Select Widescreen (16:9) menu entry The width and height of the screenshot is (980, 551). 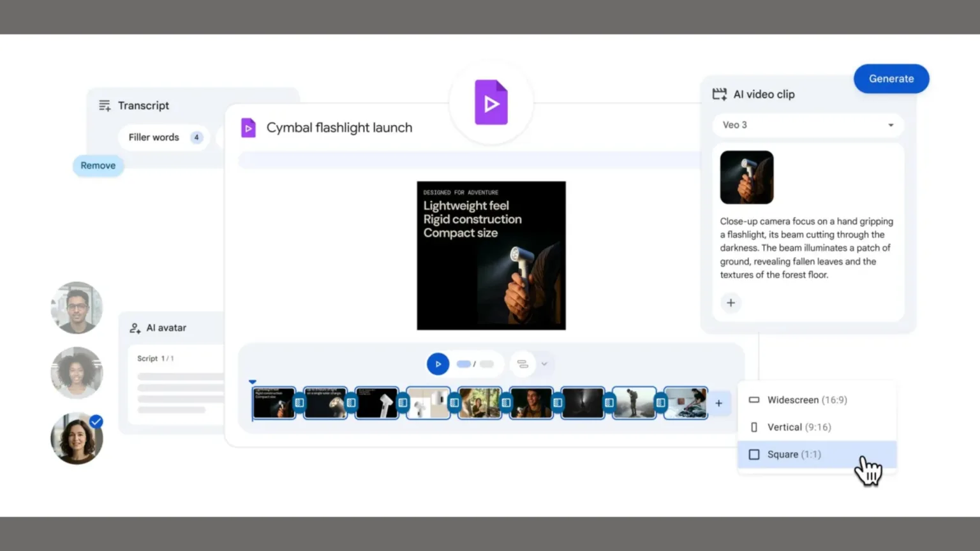pyautogui.click(x=807, y=400)
